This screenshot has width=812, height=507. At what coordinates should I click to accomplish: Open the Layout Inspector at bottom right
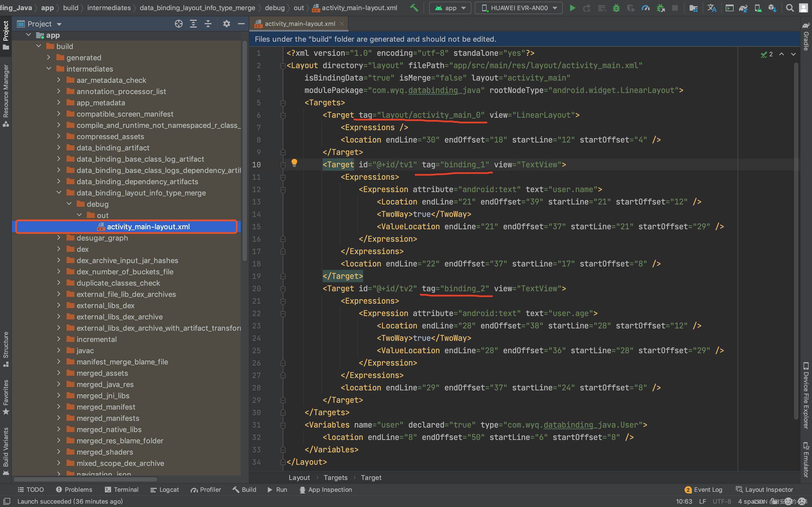768,490
